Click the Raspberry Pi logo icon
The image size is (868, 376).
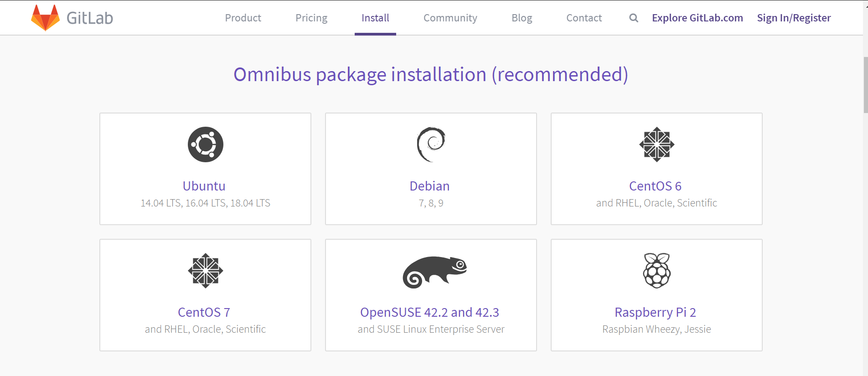(656, 271)
